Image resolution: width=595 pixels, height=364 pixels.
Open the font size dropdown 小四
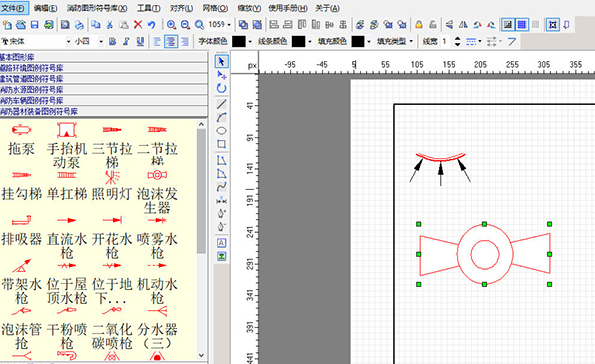pyautogui.click(x=89, y=41)
